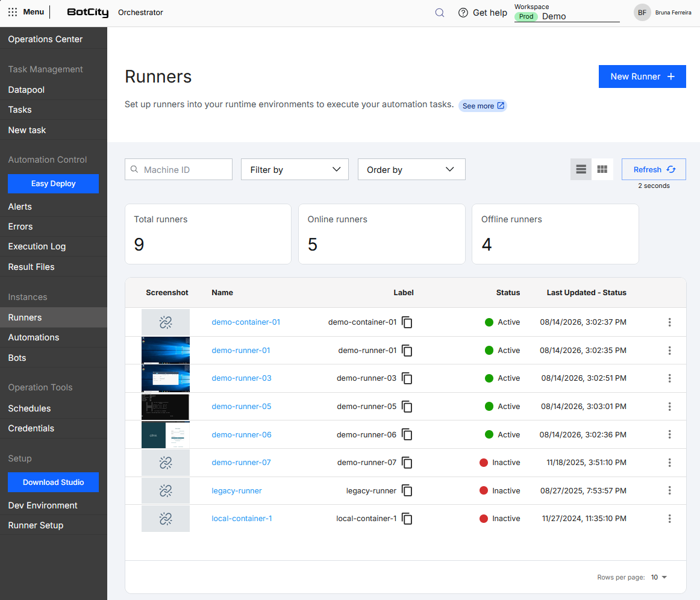Click unlinked screenshot placeholder for demo-container-01
Screen dimensions: 700x600
166,322
